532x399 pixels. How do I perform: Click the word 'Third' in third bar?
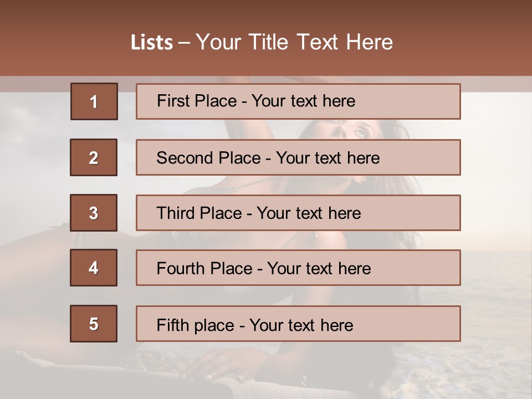click(x=175, y=213)
